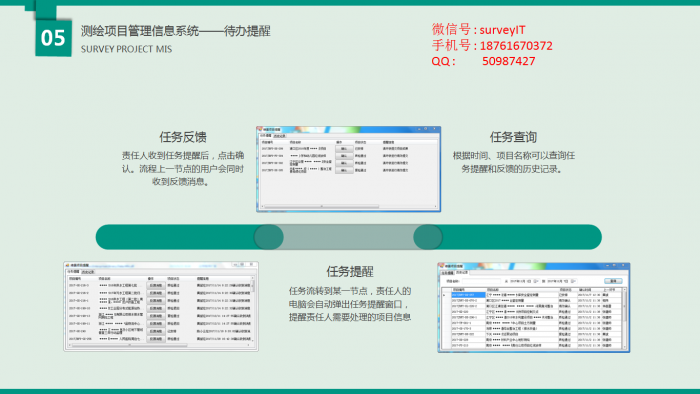
Task: Close the bottom-left reminder window
Action: coord(251,264)
